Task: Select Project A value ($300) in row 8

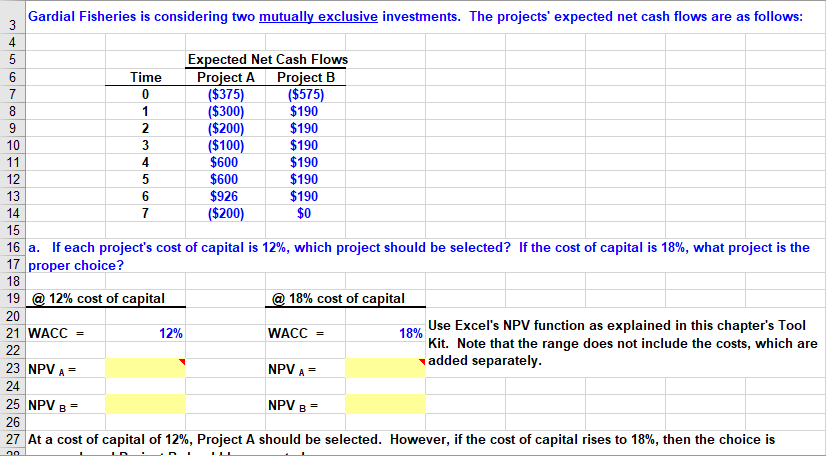Action: click(225, 112)
